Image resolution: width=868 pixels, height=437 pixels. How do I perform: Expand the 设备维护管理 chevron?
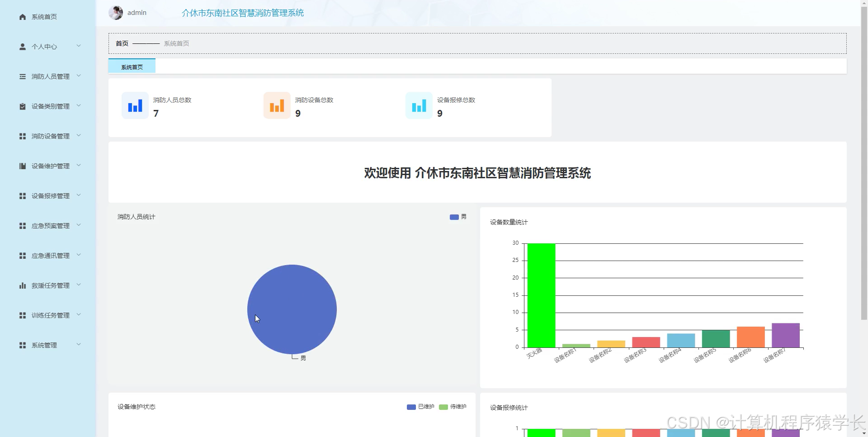pos(79,166)
